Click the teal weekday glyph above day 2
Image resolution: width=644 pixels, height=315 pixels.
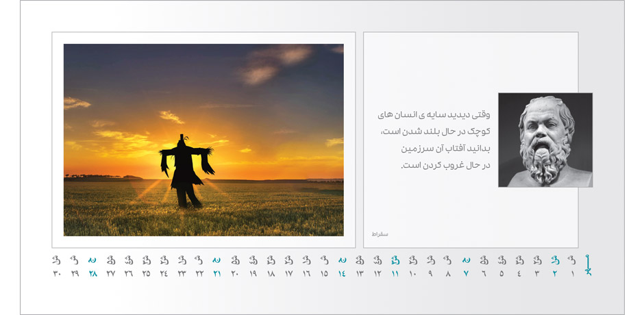click(x=555, y=260)
